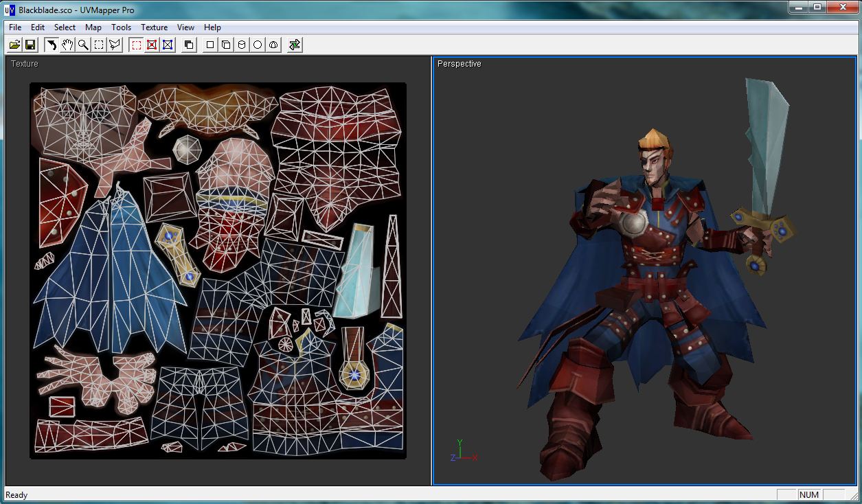Activate the hand pan tool
Image resolution: width=862 pixels, height=504 pixels.
67,44
